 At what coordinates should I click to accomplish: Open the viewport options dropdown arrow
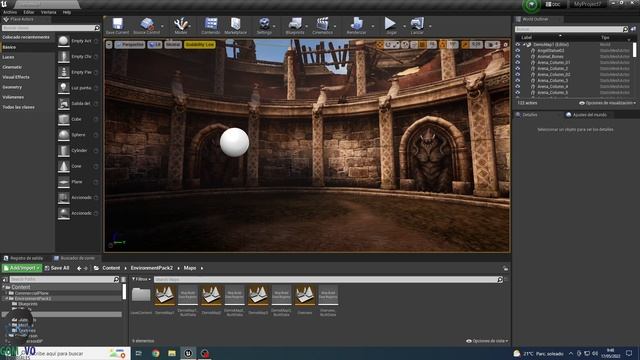point(109,44)
